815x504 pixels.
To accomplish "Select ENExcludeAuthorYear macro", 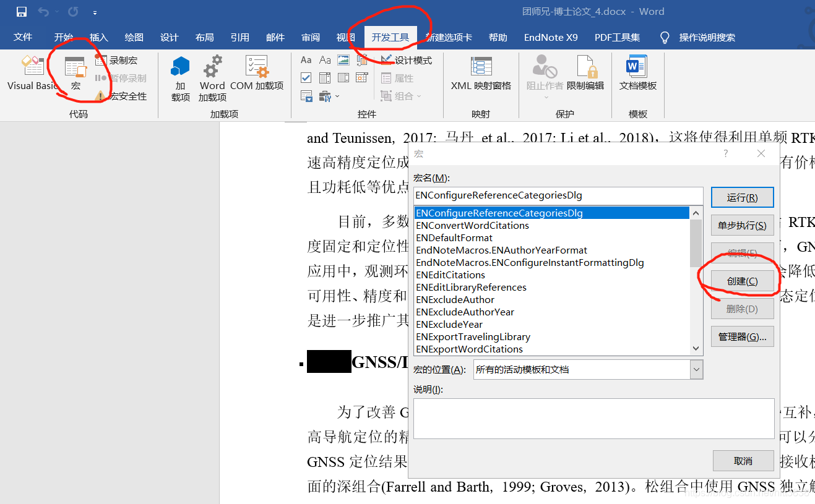I will click(552, 312).
